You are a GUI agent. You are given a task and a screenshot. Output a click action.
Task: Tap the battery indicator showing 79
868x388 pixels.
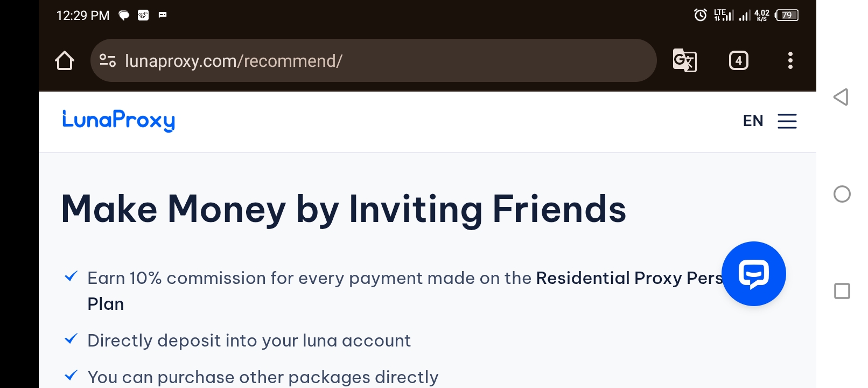pos(787,15)
